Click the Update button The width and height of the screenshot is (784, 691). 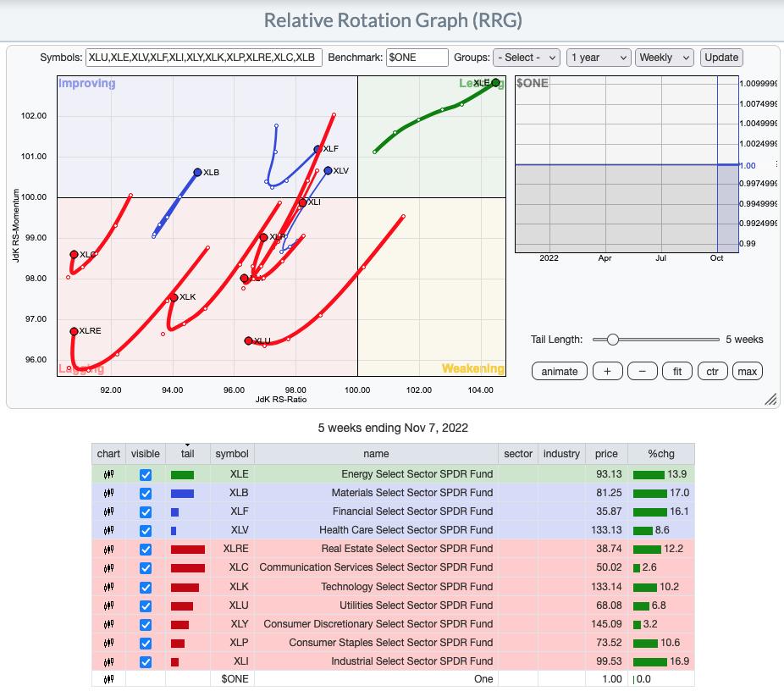(x=721, y=58)
